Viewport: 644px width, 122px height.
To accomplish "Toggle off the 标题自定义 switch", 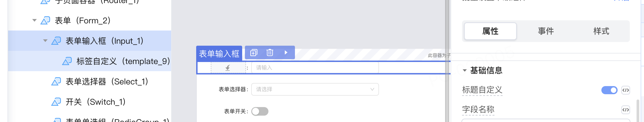I will tap(609, 90).
